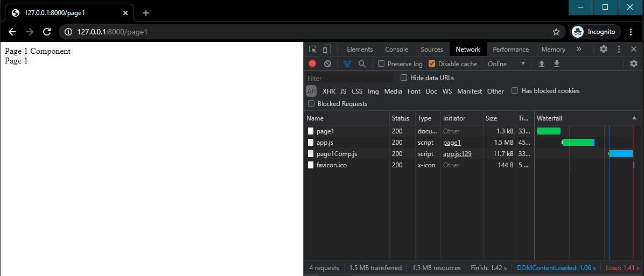Uncheck Disable cache checkbox

click(432, 63)
